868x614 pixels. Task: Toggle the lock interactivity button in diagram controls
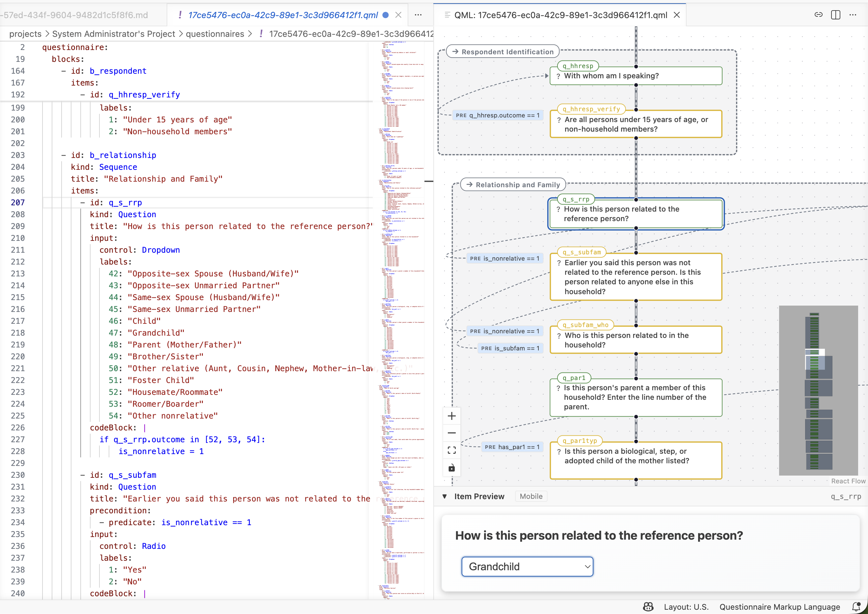452,468
